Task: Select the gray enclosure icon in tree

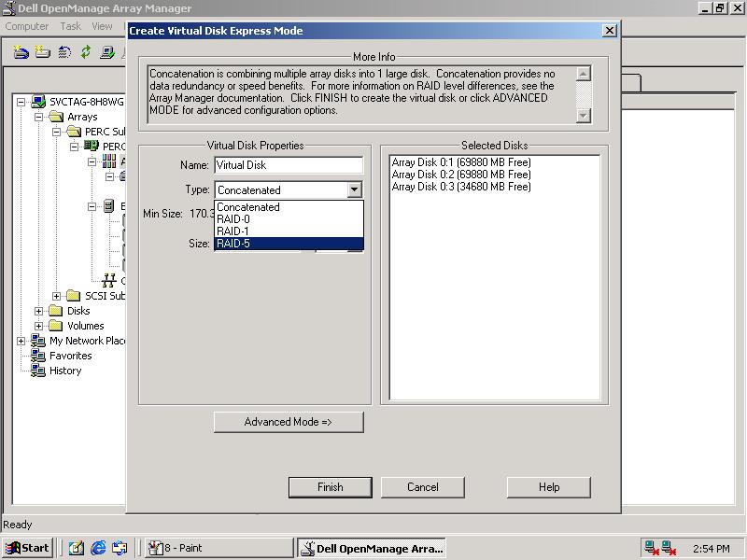Action: (x=108, y=206)
